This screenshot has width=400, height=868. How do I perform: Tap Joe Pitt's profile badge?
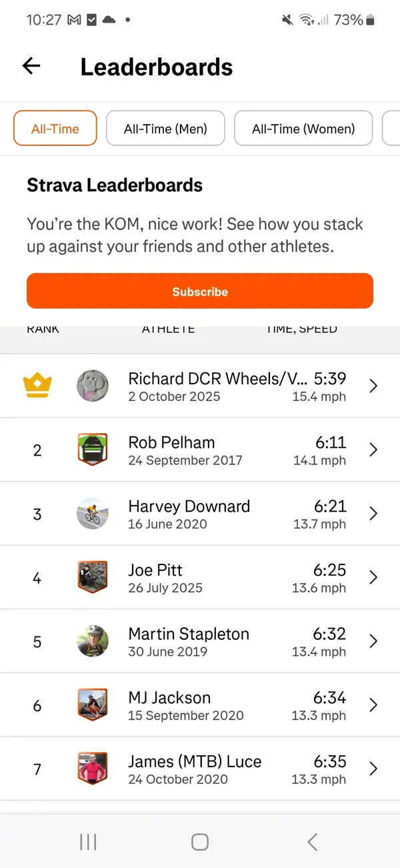click(x=92, y=577)
